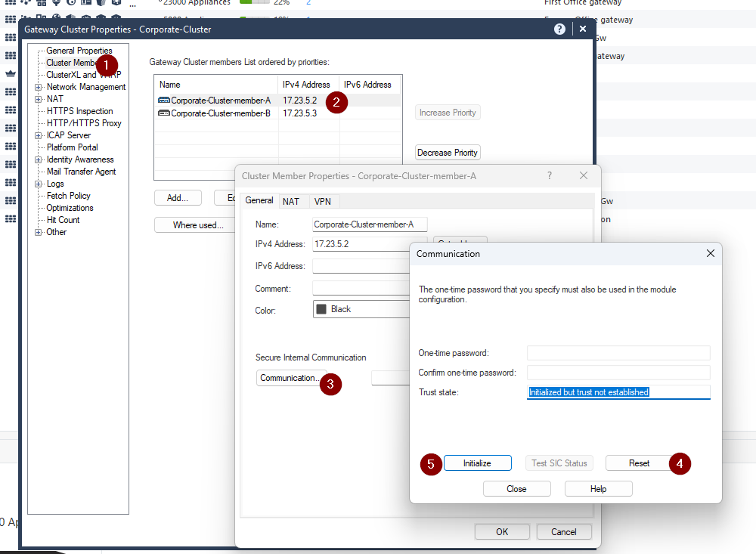Click the clock icon in the top toolbar
Image resolution: width=756 pixels, height=554 pixels.
[x=70, y=4]
